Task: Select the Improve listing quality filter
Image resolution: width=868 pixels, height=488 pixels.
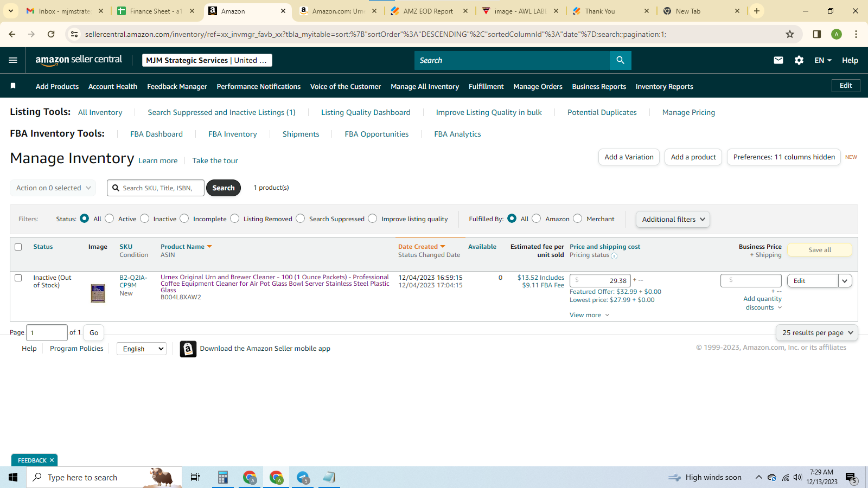Action: coord(373,219)
